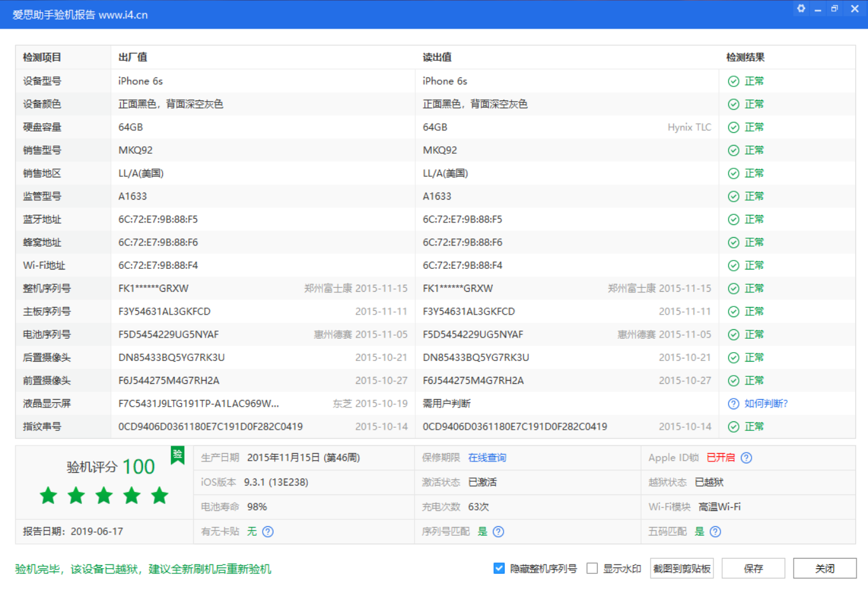868x593 pixels.
Task: Click the check icon in the 指纹串号 row
Action: (733, 426)
